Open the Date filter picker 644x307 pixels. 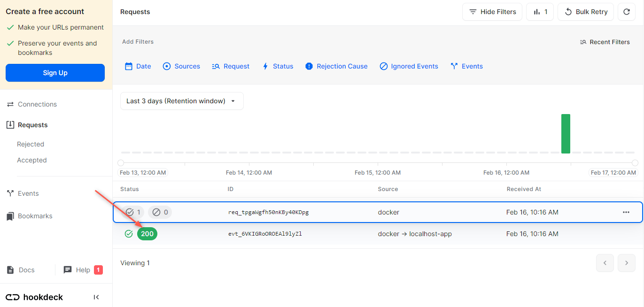138,66
